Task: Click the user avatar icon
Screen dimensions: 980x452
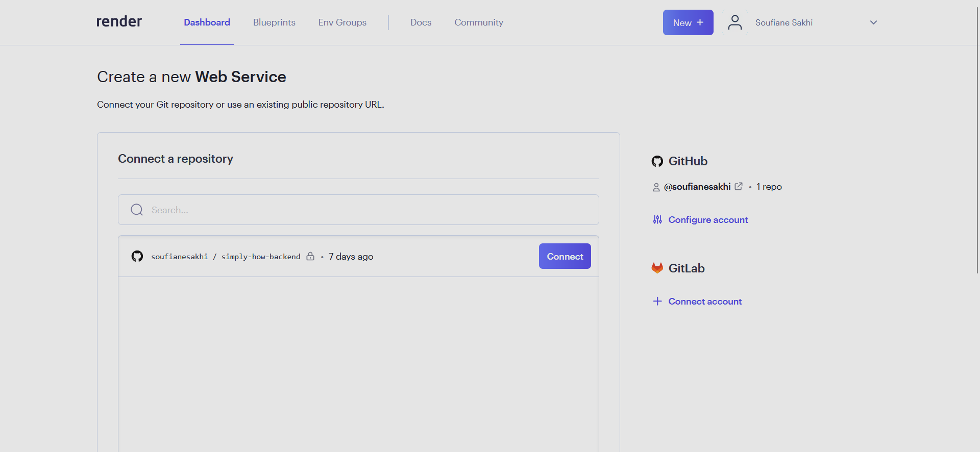Action: pos(735,22)
